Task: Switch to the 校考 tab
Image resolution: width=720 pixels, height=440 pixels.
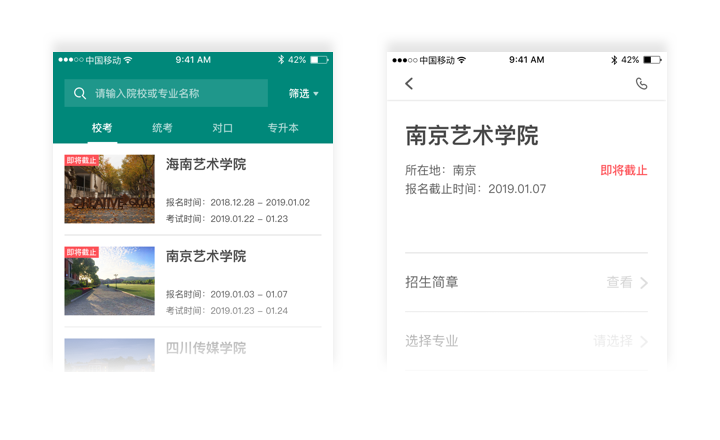Action: (x=102, y=128)
